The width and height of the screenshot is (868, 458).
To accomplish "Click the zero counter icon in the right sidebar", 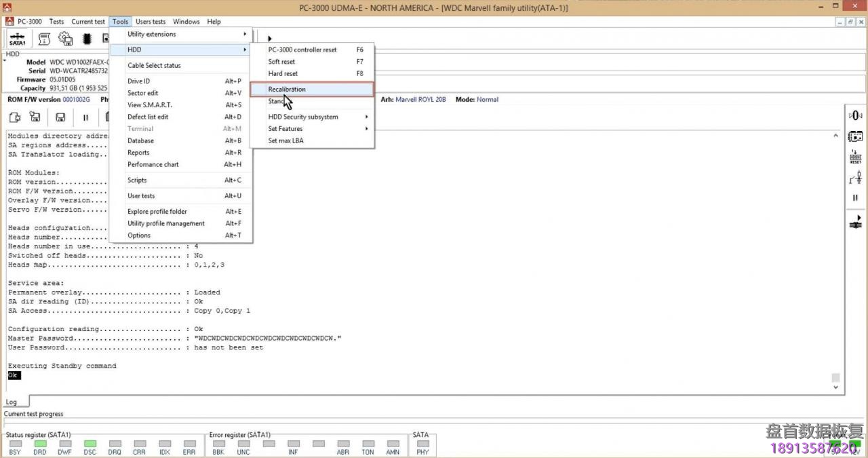I will tap(855, 115).
